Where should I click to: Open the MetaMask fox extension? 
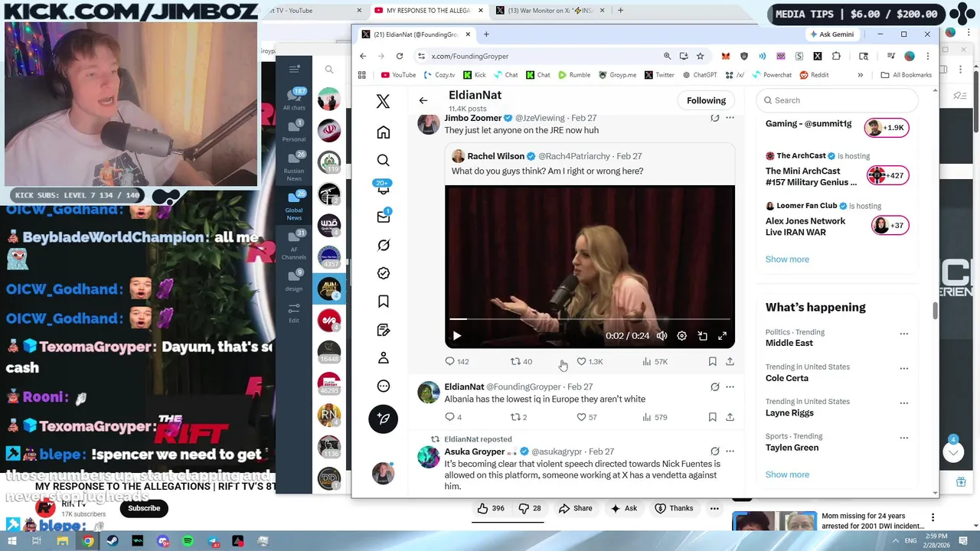pyautogui.click(x=725, y=56)
